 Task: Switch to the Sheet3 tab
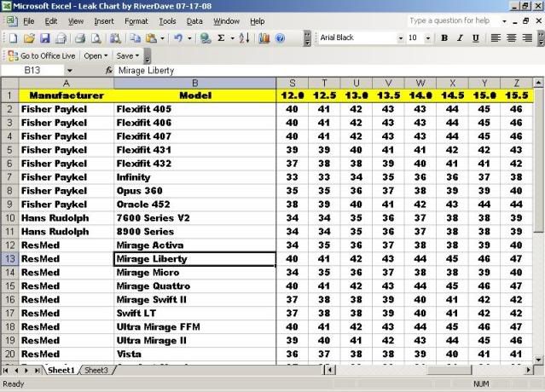pyautogui.click(x=96, y=371)
